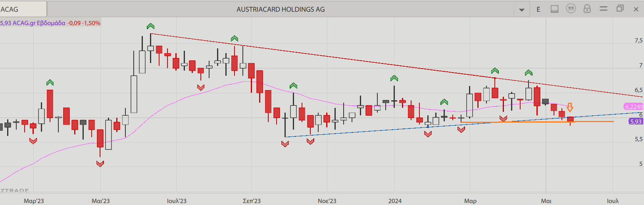Click the AUSTRIACARD HOLDINGS AG name box
This screenshot has width=644, height=205.
click(281, 9)
